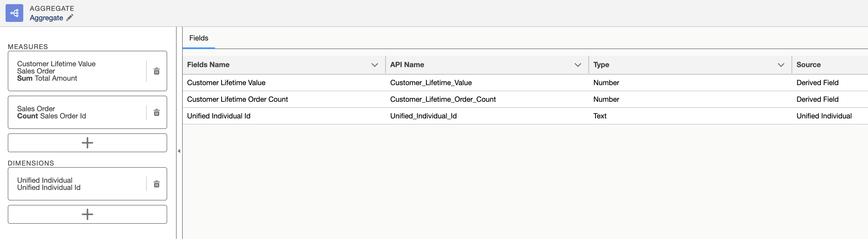868x239 pixels.
Task: Select the Customer Lifetime Order Count row name
Action: click(x=237, y=99)
